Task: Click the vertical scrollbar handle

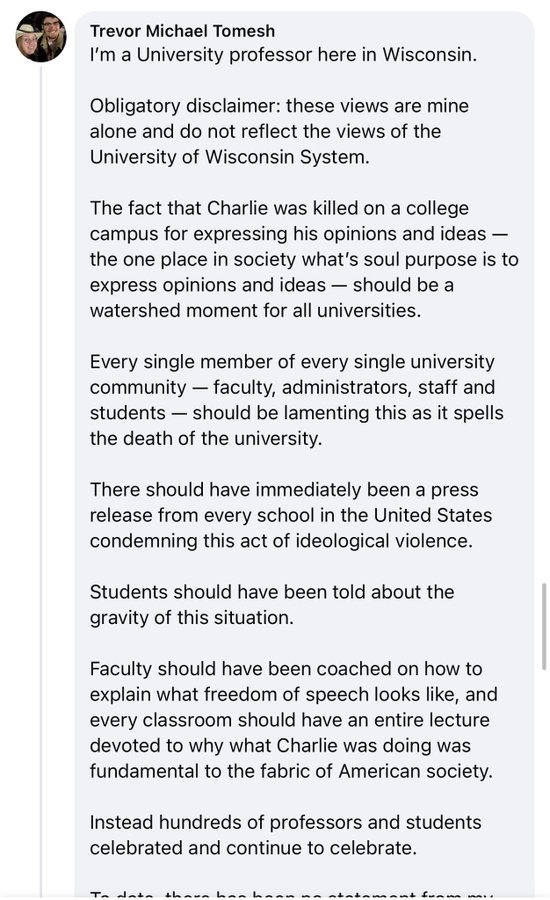Action: tap(544, 627)
